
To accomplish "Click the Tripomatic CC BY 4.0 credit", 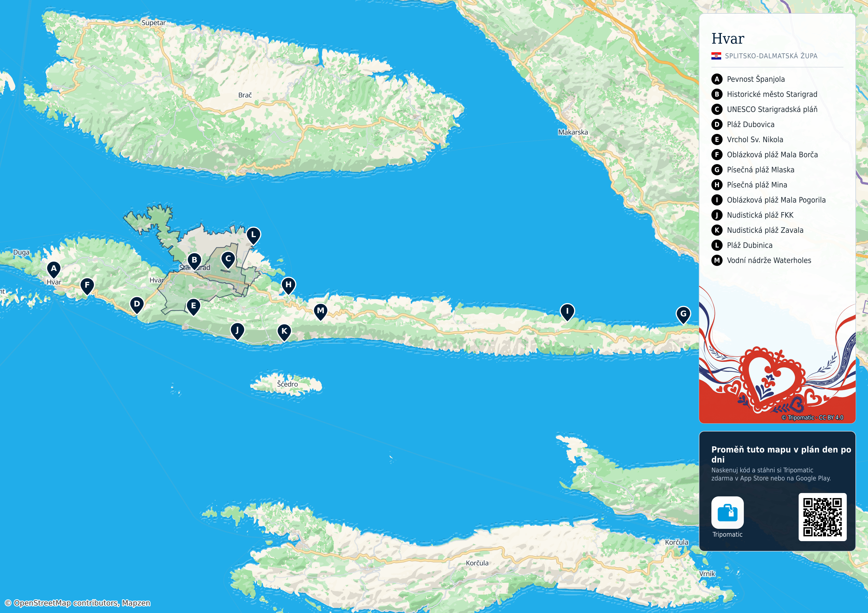I will 812,418.
